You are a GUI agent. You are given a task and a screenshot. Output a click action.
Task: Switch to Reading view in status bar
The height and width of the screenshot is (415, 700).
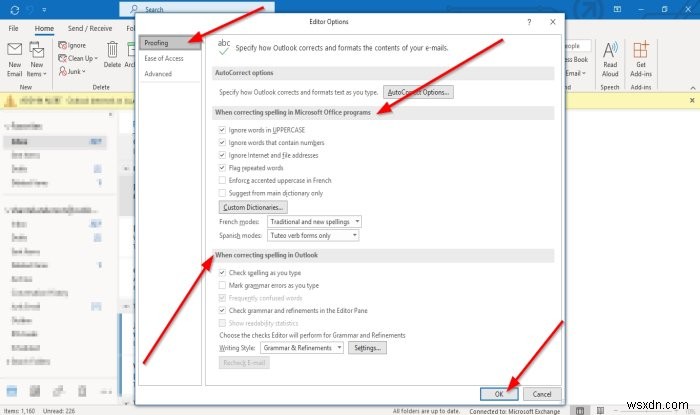coord(600,411)
